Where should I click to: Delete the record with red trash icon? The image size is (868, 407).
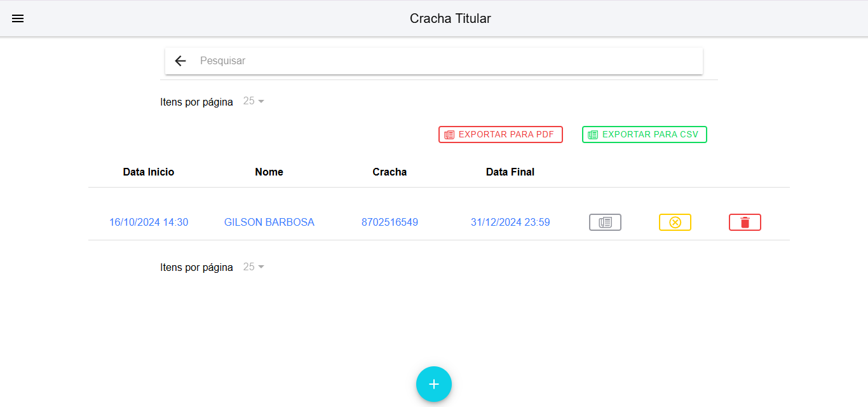[745, 222]
